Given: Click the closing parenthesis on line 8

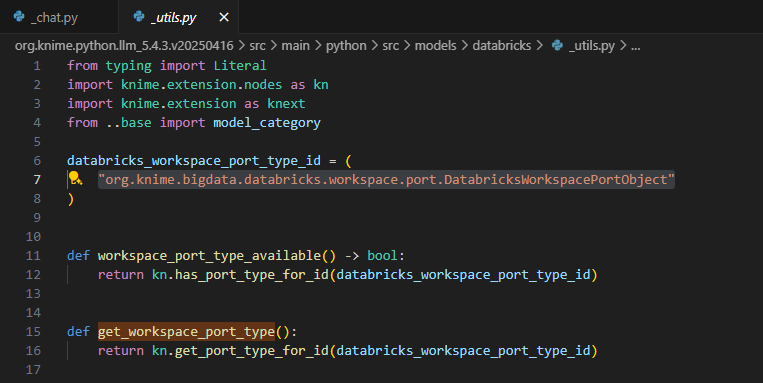Looking at the screenshot, I should pyautogui.click(x=71, y=199).
